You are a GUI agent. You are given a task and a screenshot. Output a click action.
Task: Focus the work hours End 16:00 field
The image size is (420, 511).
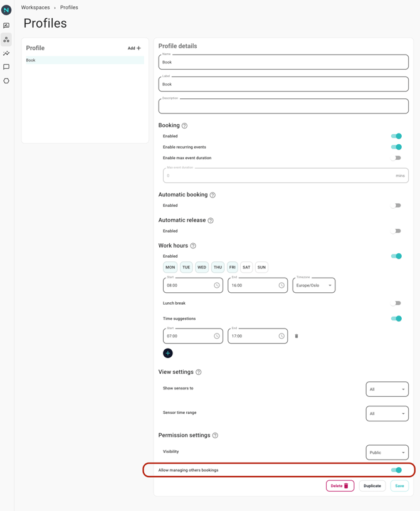(x=258, y=285)
